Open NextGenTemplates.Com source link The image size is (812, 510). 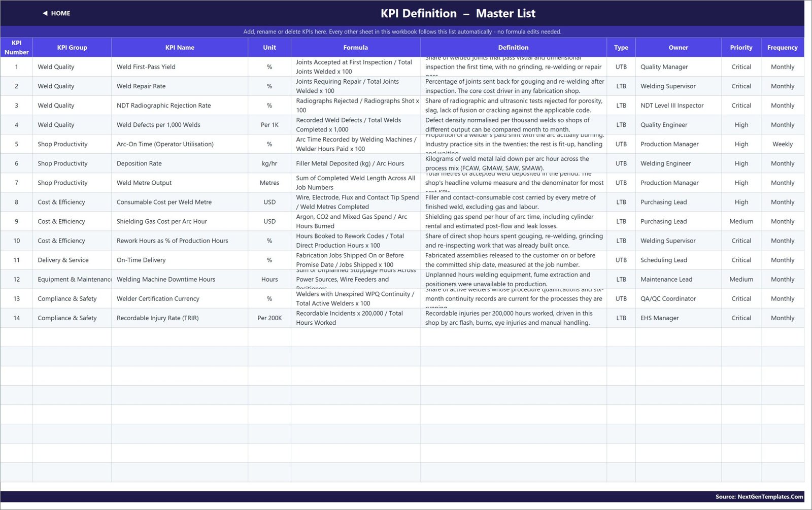coord(759,497)
